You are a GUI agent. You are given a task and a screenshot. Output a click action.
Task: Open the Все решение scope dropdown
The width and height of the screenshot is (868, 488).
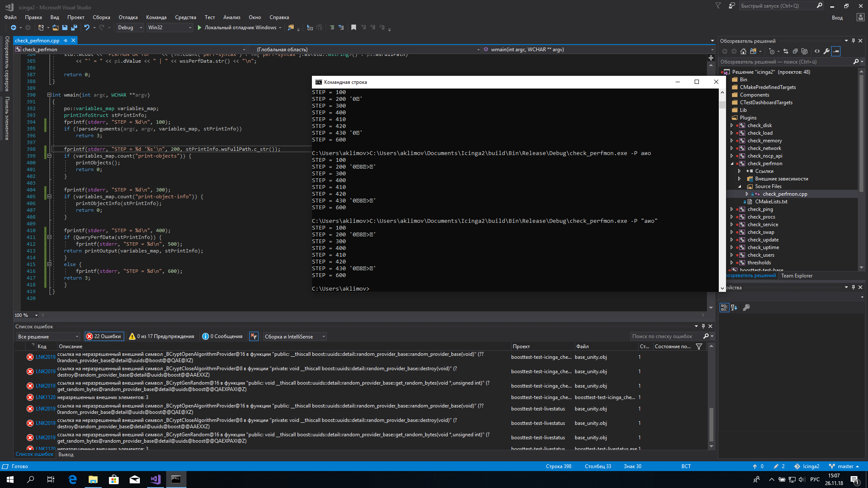[48, 336]
